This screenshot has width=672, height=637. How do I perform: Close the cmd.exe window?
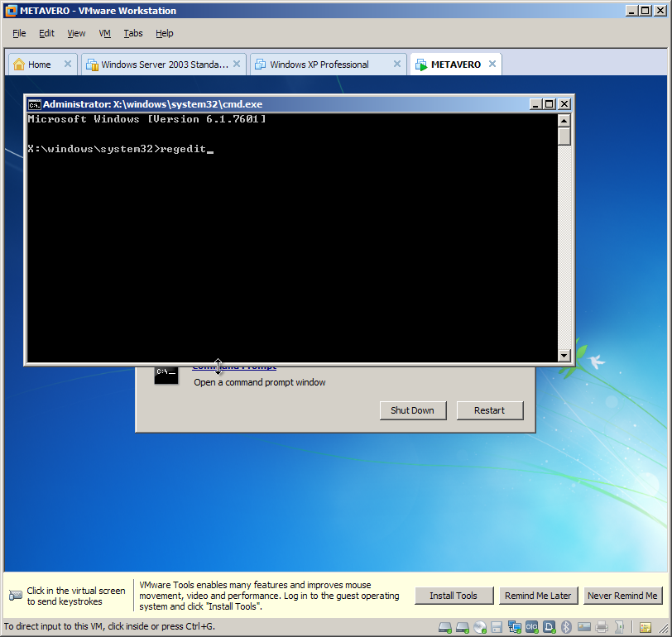coord(565,104)
